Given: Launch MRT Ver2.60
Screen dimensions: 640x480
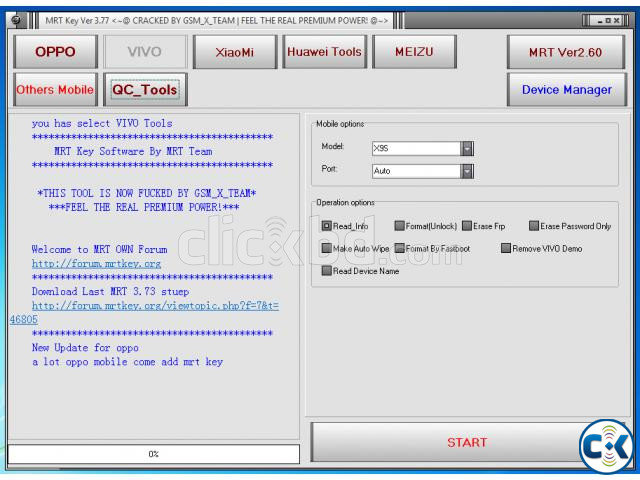Looking at the screenshot, I should click(566, 52).
